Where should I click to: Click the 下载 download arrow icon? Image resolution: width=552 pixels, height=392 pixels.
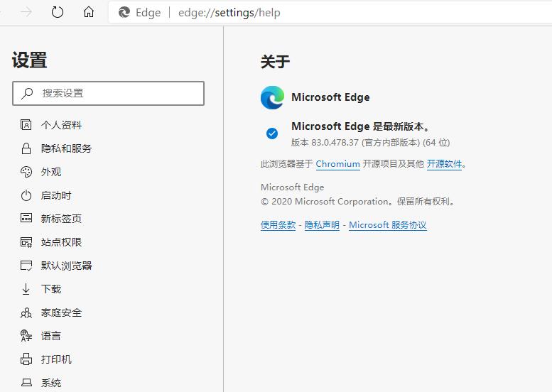point(26,289)
